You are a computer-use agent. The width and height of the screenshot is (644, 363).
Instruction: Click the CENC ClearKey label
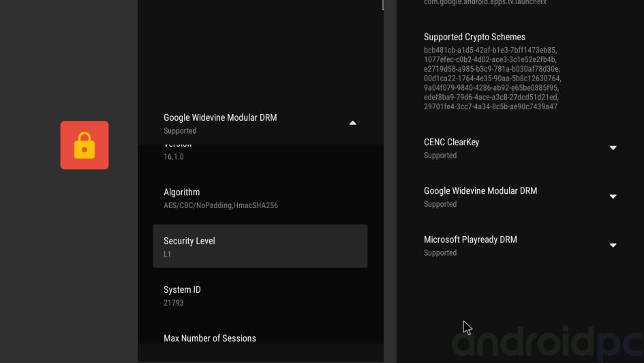[451, 142]
